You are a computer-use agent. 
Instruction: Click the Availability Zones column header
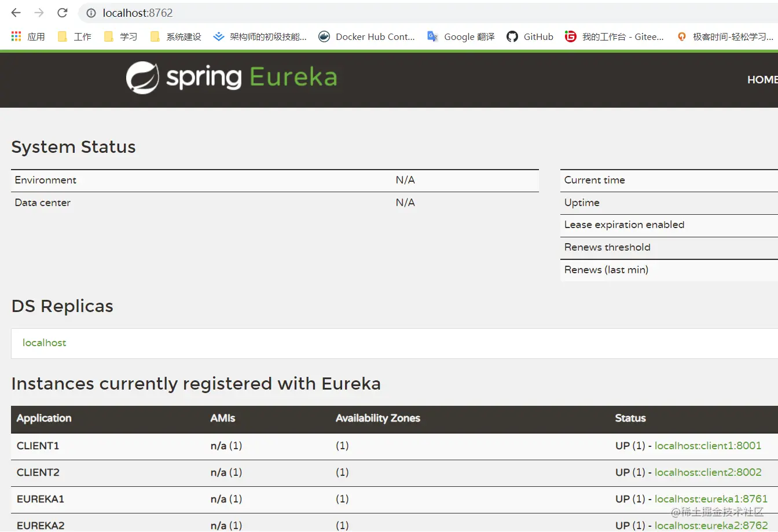(378, 418)
